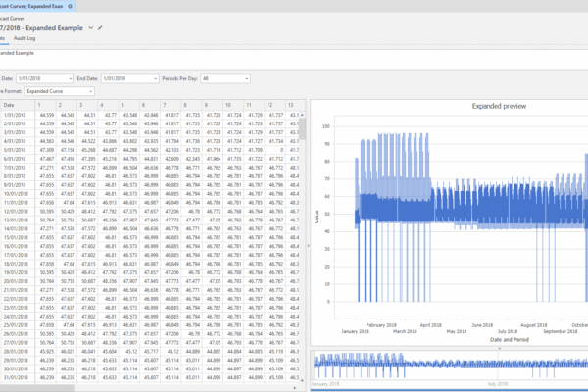The height and width of the screenshot is (392, 588).
Task: Click the July 2018 marker in range selector
Action: point(498,384)
